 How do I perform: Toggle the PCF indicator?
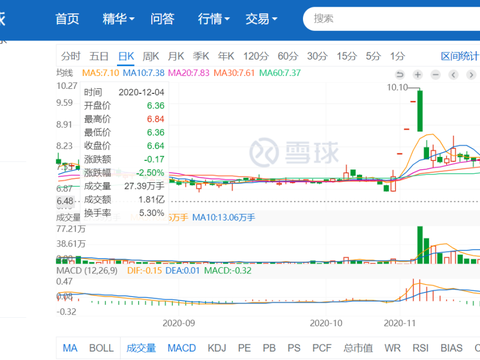coord(322,348)
